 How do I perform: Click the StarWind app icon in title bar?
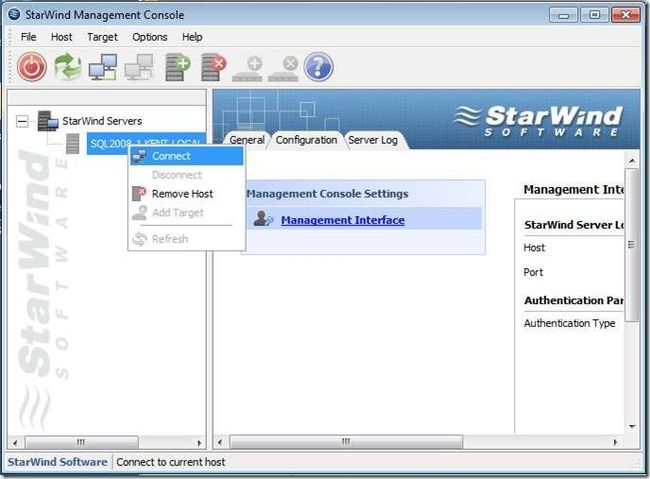point(14,15)
